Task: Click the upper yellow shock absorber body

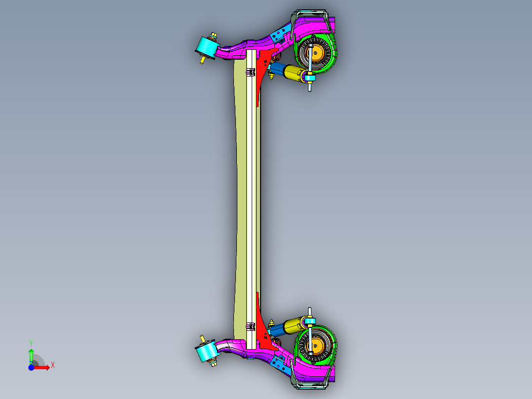Action: 292,74
